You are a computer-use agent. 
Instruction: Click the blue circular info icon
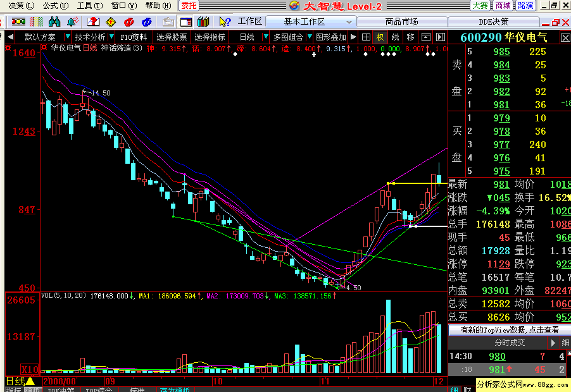coord(147,22)
